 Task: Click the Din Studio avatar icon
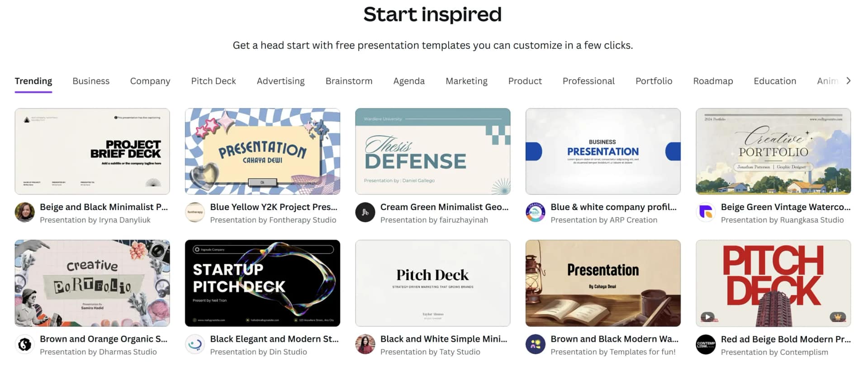coord(195,344)
